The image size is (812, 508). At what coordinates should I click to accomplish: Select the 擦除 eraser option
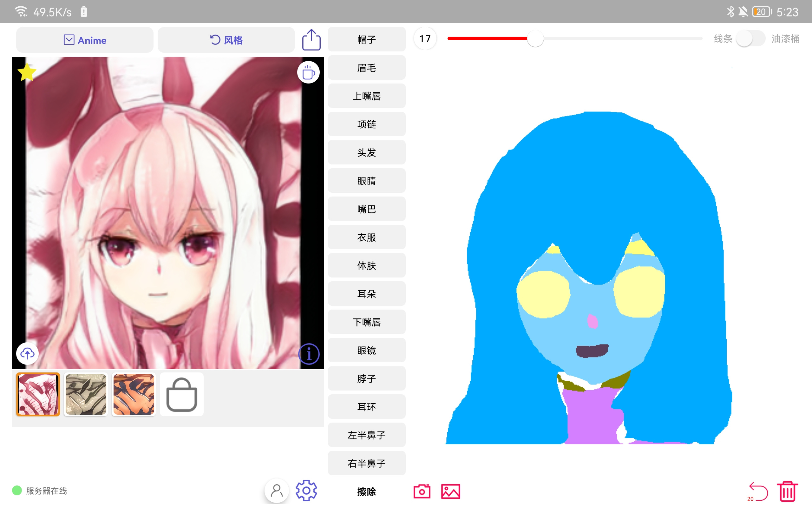point(366,491)
